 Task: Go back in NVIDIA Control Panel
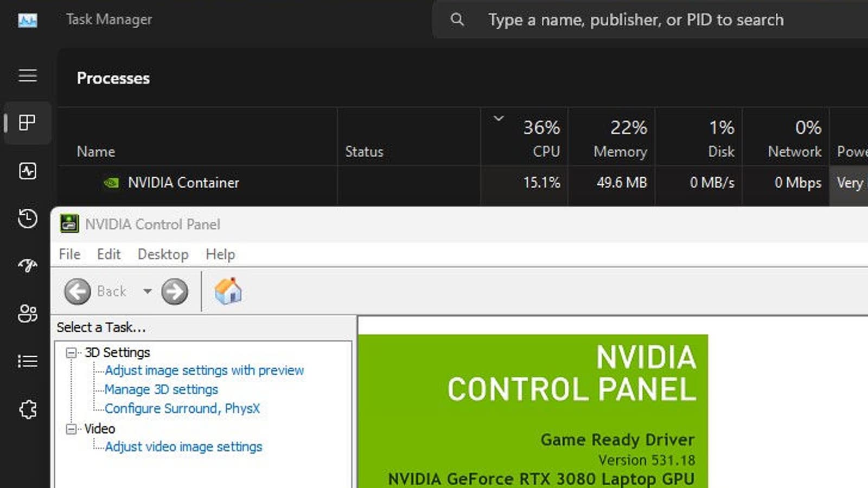click(78, 291)
